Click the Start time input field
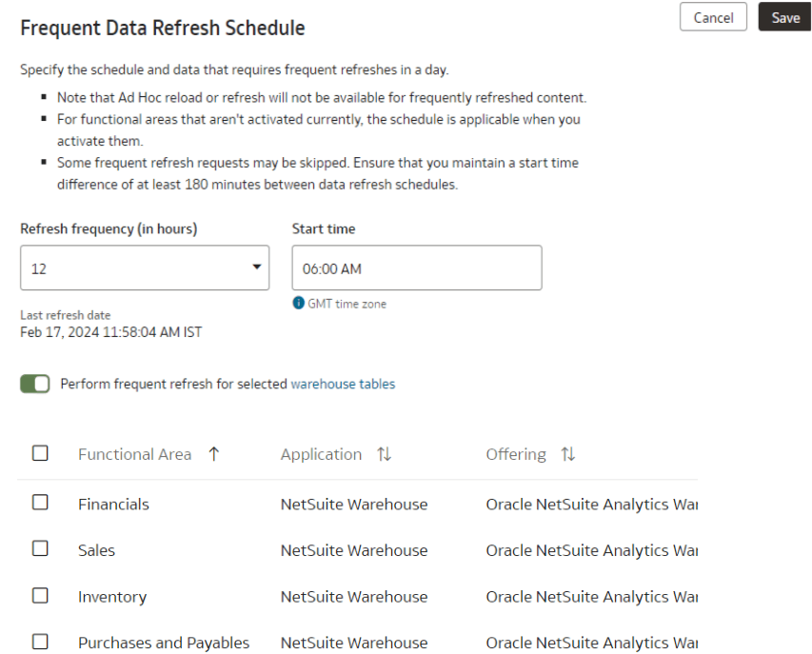This screenshot has height=654, width=812. pyautogui.click(x=417, y=268)
